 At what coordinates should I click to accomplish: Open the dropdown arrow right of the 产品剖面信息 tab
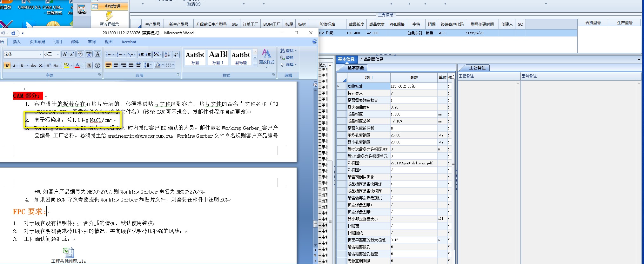click(x=639, y=59)
